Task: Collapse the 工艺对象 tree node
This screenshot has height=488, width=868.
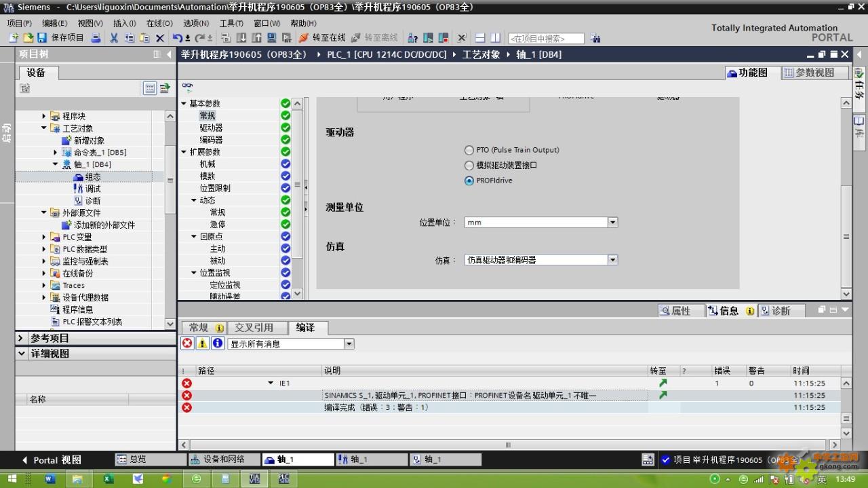Action: [44, 128]
